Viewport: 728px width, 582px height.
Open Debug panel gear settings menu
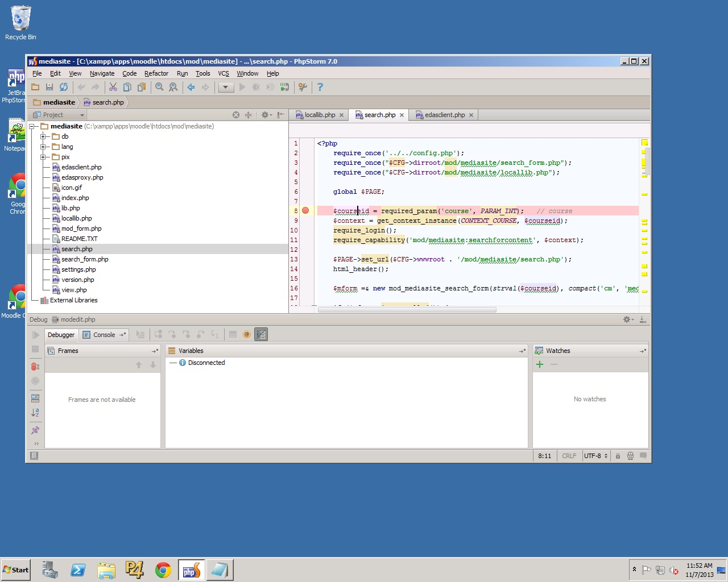coord(628,319)
